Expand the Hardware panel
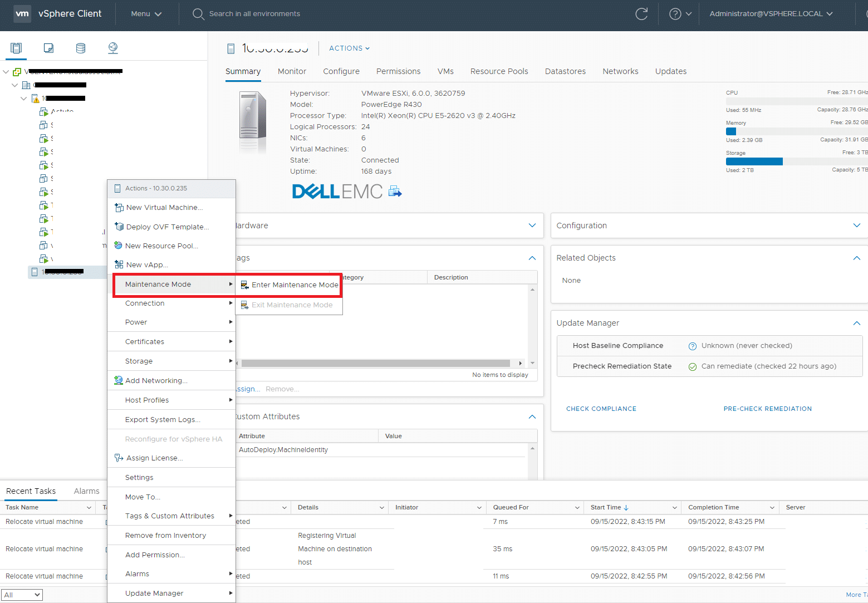The image size is (868, 603). 532,225
